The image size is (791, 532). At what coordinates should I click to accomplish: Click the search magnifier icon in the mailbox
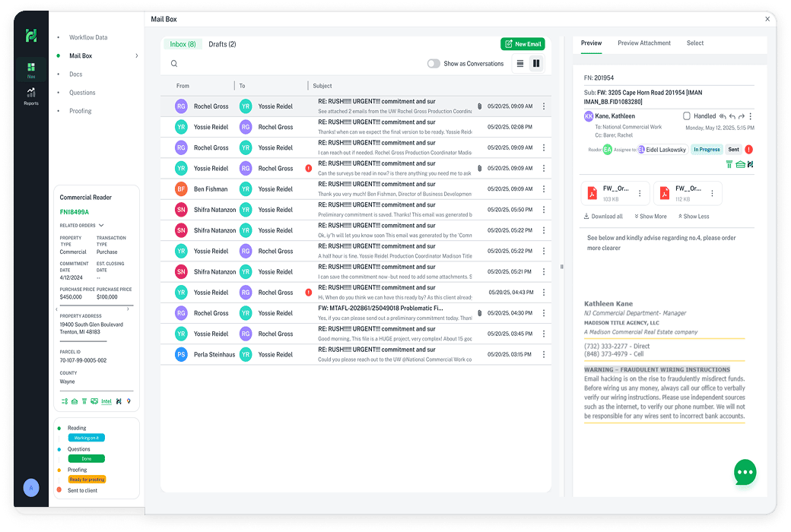[x=174, y=64]
